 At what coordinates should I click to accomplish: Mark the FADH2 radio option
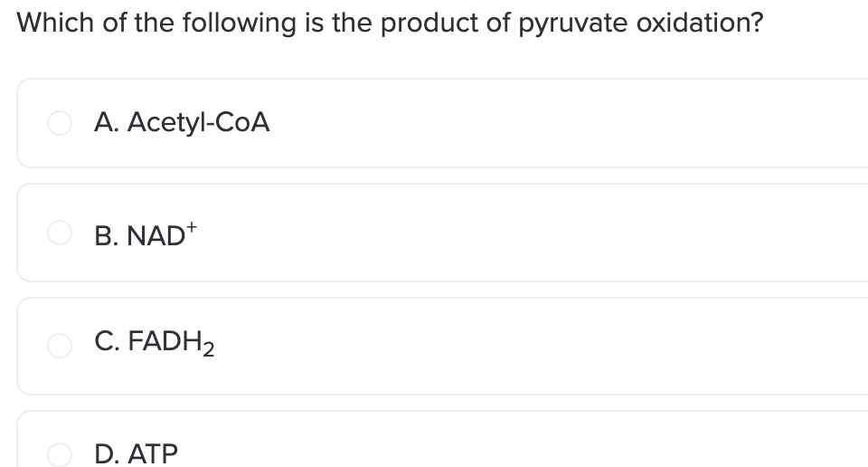(60, 346)
